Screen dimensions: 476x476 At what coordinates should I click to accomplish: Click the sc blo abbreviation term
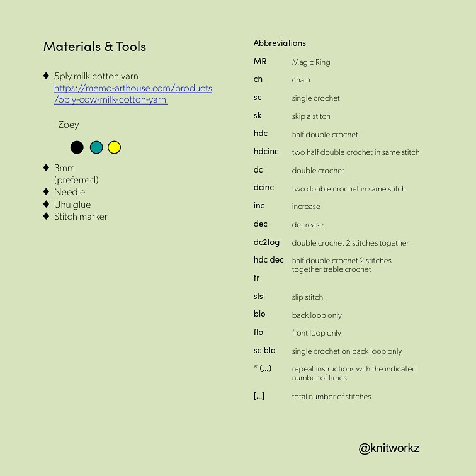pyautogui.click(x=264, y=350)
